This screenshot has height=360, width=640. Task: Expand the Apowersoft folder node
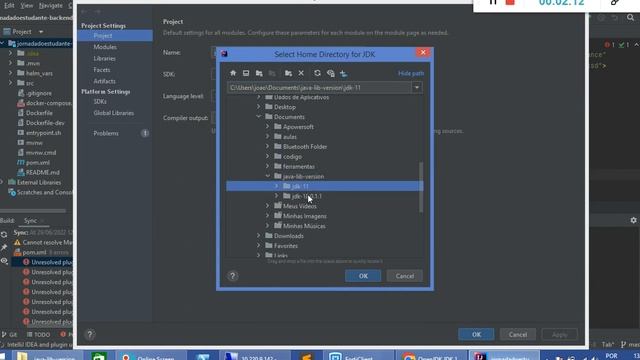(x=267, y=127)
